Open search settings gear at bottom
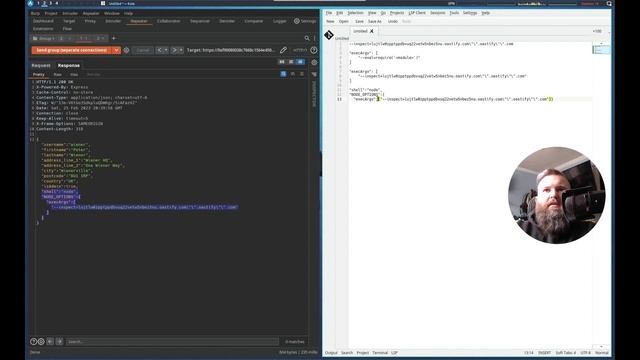This screenshot has width=640, height=360. click(41, 341)
